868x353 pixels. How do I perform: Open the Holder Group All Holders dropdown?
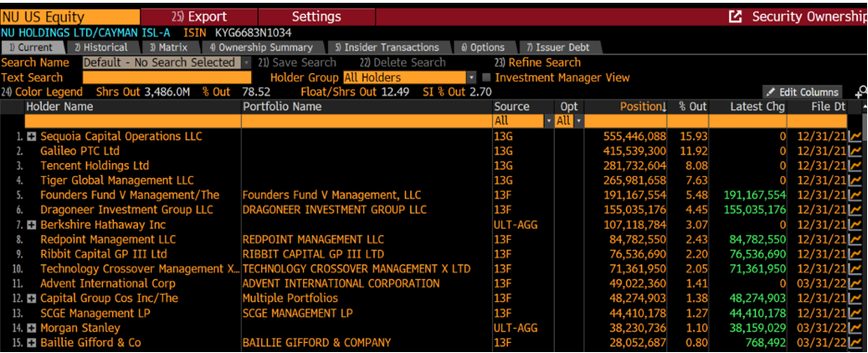tap(472, 78)
